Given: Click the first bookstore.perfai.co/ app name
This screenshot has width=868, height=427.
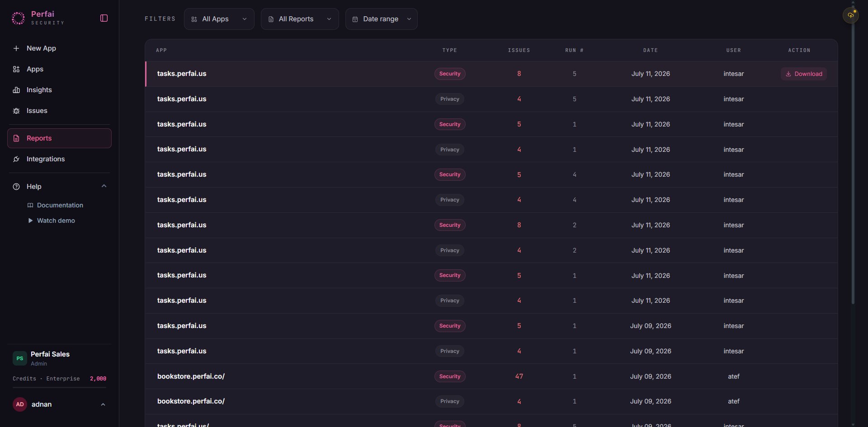Looking at the screenshot, I should tap(191, 376).
